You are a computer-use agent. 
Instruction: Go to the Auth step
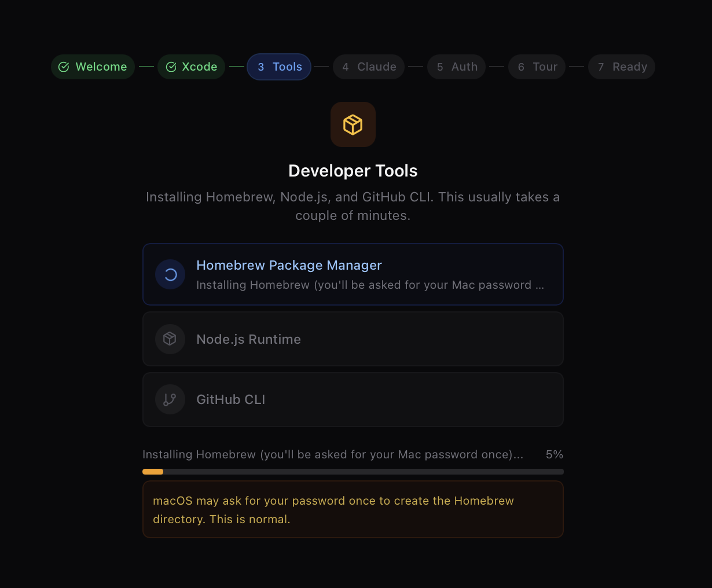(x=456, y=67)
